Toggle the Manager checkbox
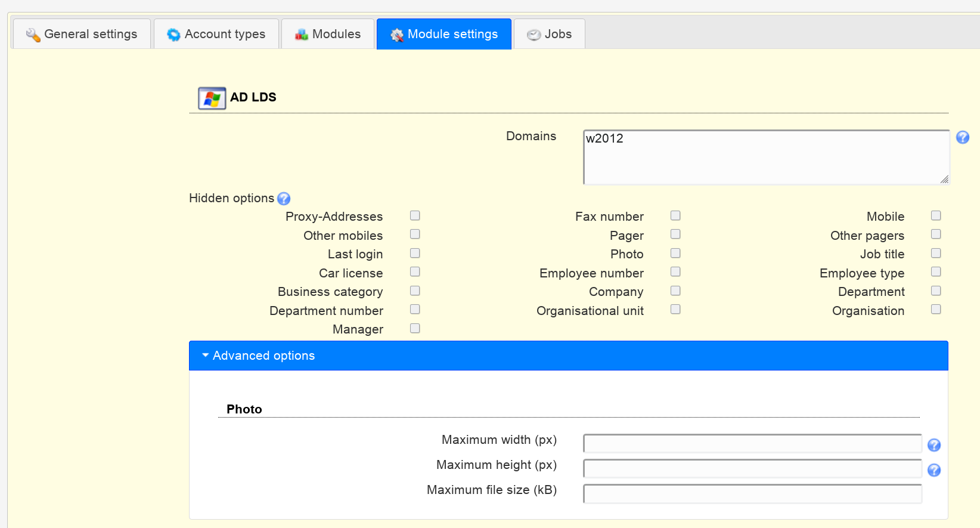This screenshot has height=528, width=980. coord(415,328)
